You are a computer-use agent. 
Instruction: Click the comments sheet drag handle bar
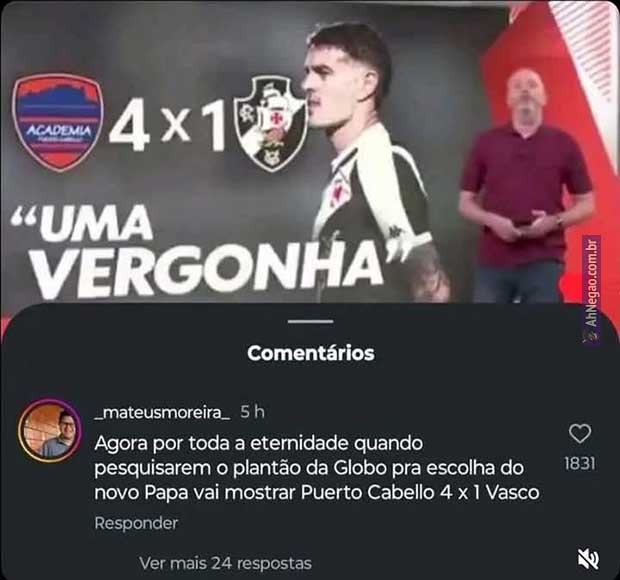click(310, 321)
